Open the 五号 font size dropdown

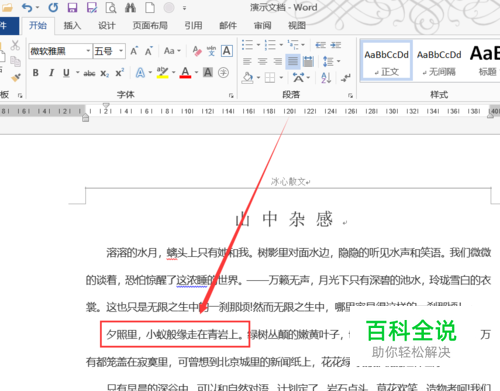(x=121, y=51)
